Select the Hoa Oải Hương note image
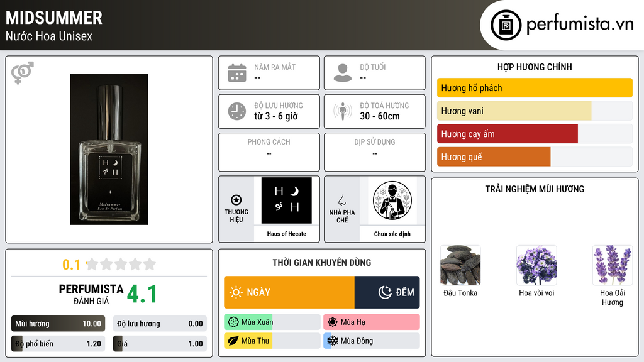The height and width of the screenshot is (362, 644). coord(613,266)
